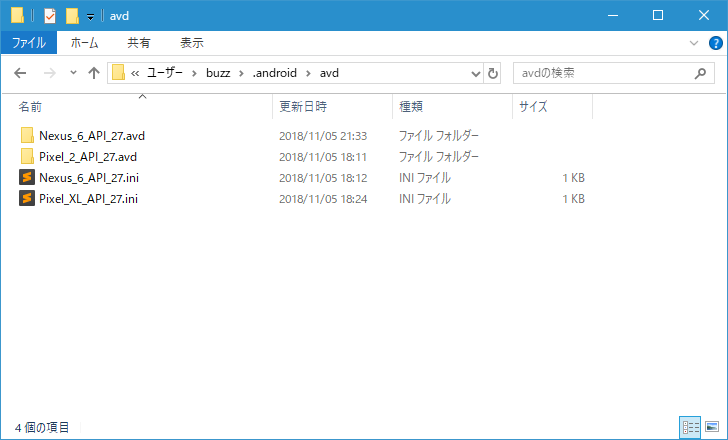Image resolution: width=728 pixels, height=440 pixels.
Task: Click the Forward navigation arrow
Action: 49,73
